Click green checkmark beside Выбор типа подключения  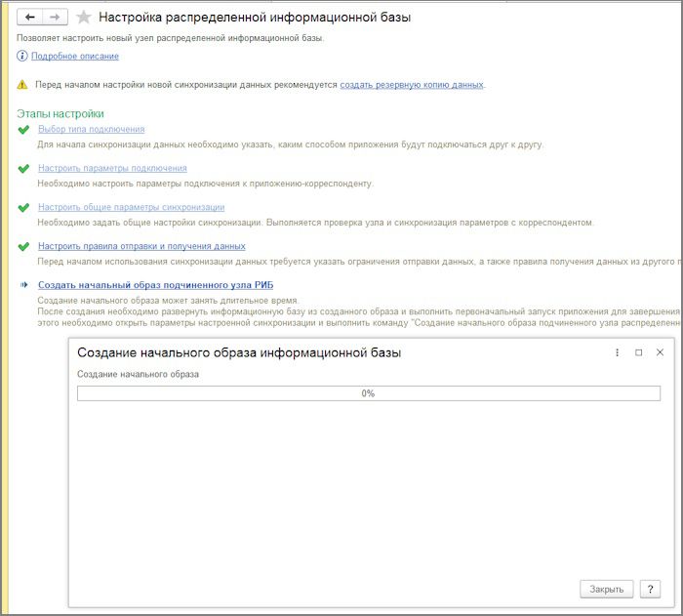point(23,130)
